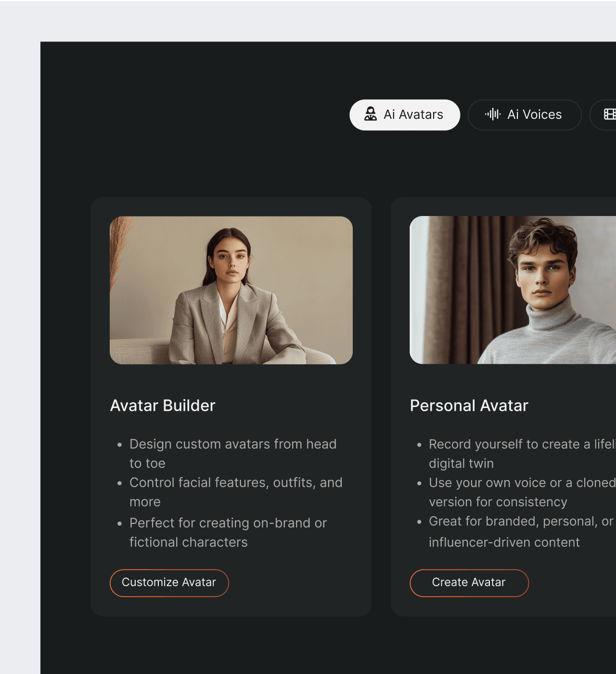
Task: Select "Great for branded, personal" bullet
Action: (521, 521)
